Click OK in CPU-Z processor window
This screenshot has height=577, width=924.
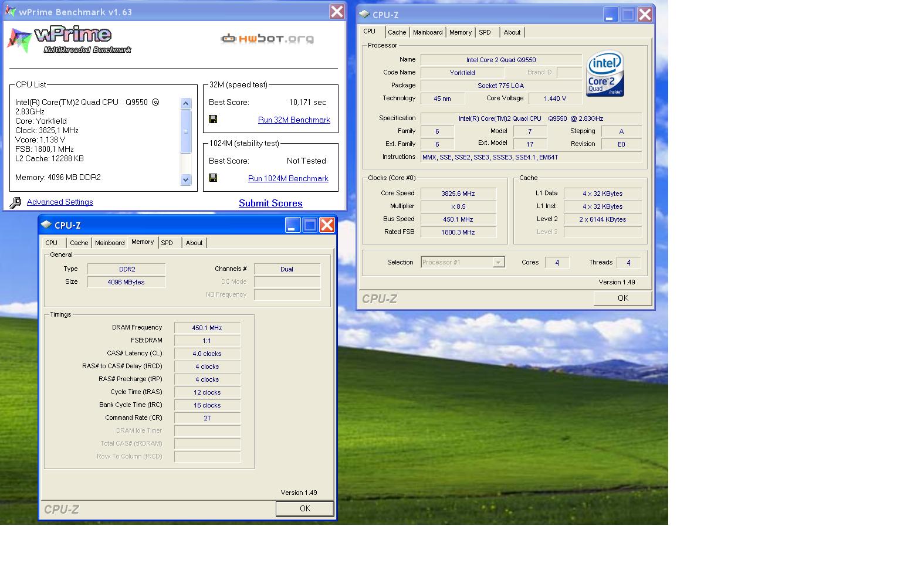[x=623, y=298]
